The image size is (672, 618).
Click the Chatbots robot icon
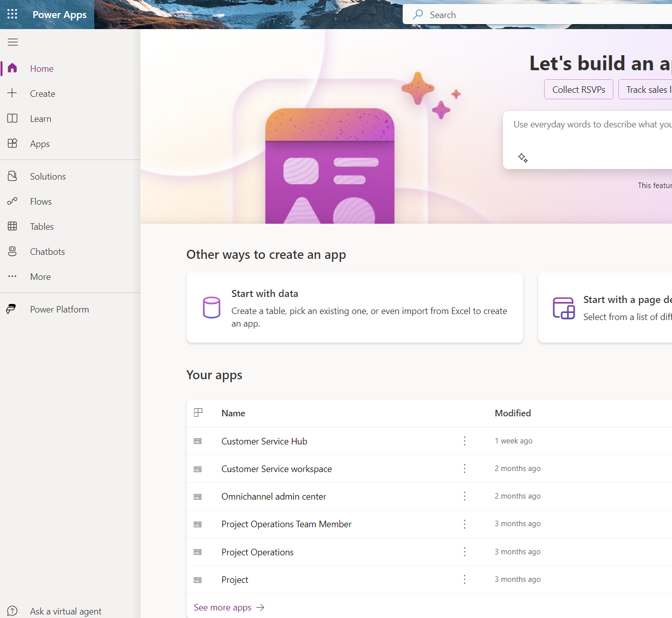click(x=13, y=251)
